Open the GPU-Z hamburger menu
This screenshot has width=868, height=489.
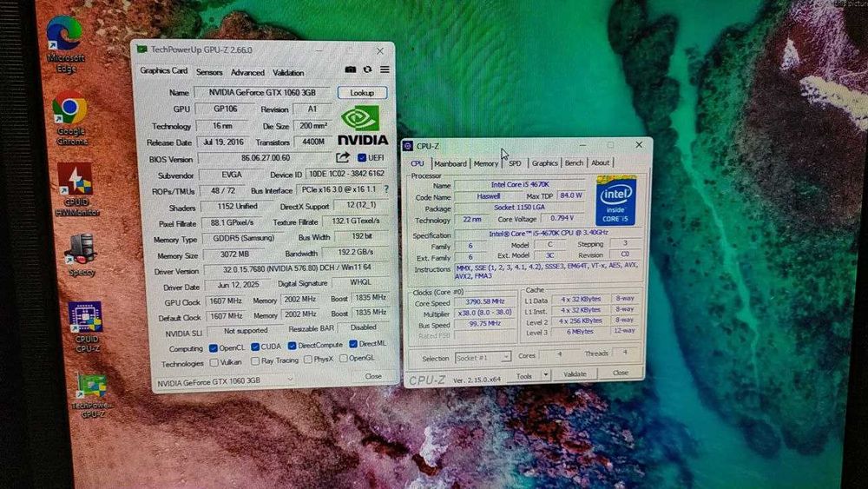[x=385, y=69]
